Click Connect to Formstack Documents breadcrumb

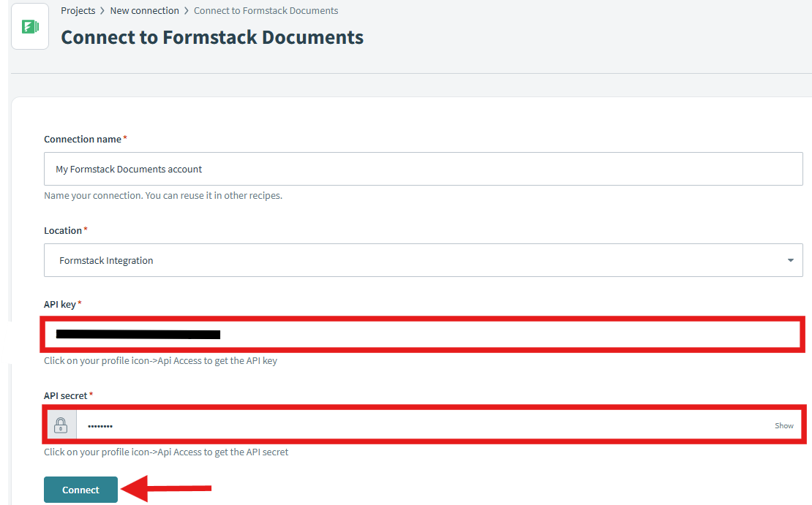(x=266, y=10)
